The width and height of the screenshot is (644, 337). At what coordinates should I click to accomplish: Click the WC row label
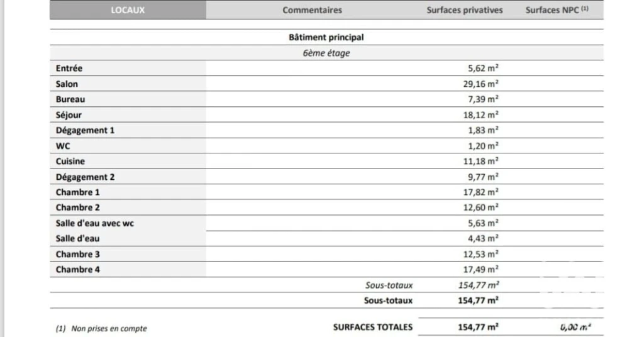pyautogui.click(x=63, y=146)
